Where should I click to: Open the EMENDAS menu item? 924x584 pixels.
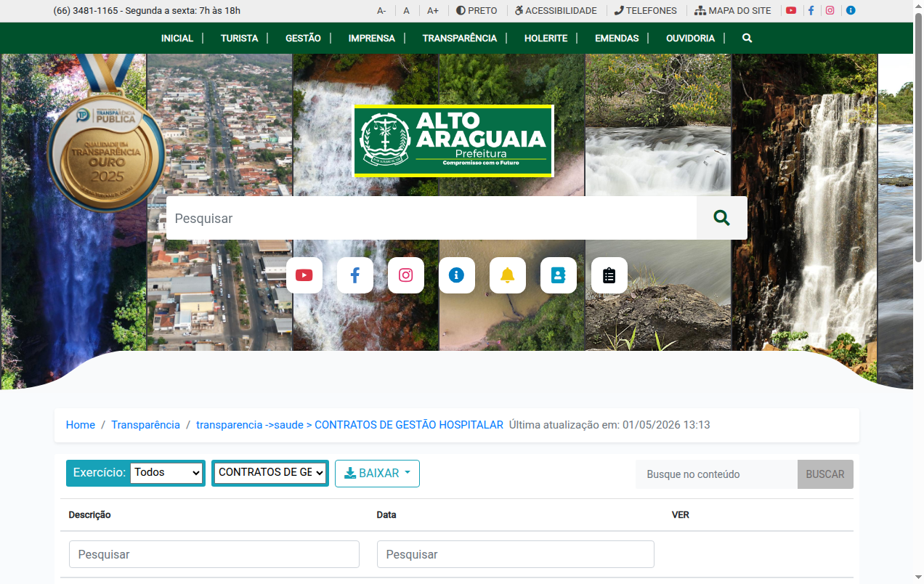click(617, 38)
